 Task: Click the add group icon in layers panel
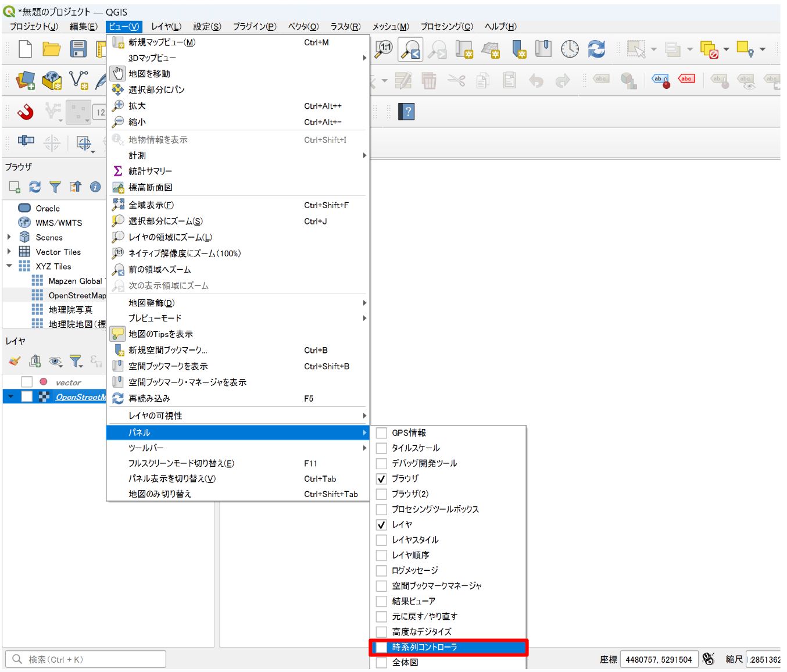point(35,362)
